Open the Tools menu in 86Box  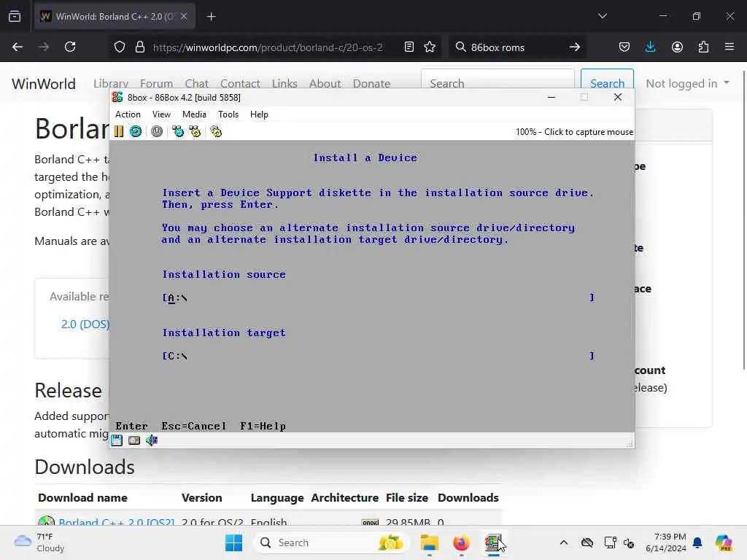228,114
